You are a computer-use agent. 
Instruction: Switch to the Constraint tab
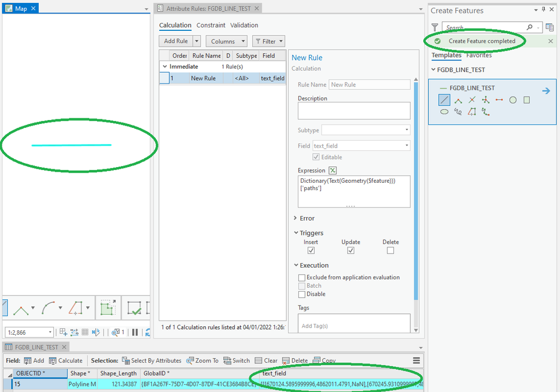pos(211,25)
